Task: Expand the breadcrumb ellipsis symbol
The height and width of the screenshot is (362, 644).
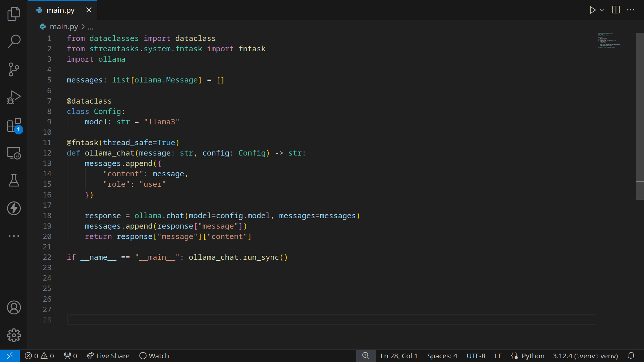Action: click(90, 26)
